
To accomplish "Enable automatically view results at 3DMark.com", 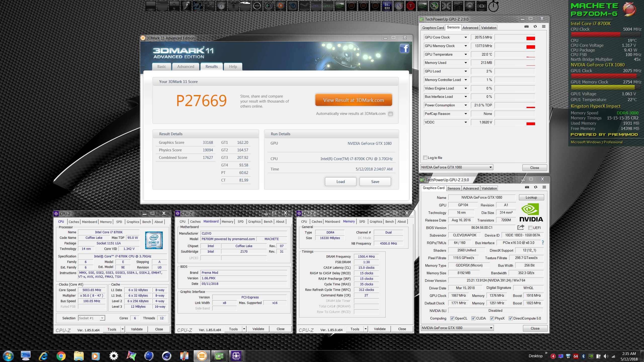I will [x=390, y=114].
